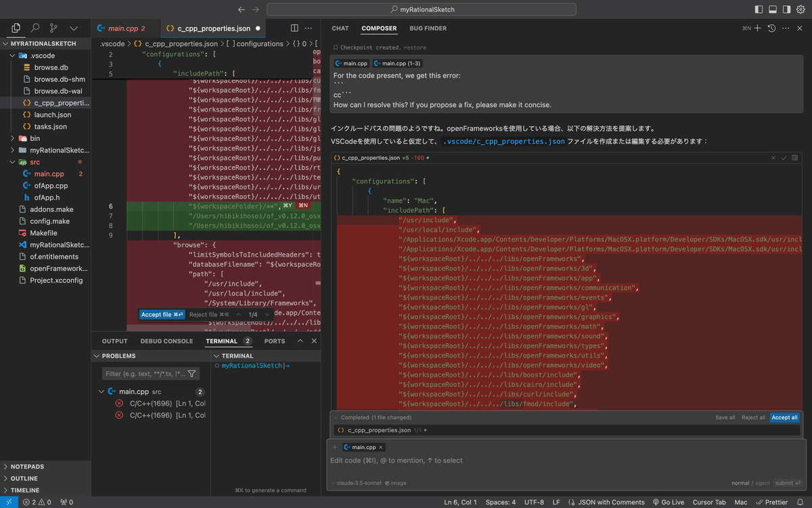This screenshot has width=812, height=508.
Task: Toggle the bottom panel layout icon
Action: coord(773,9)
